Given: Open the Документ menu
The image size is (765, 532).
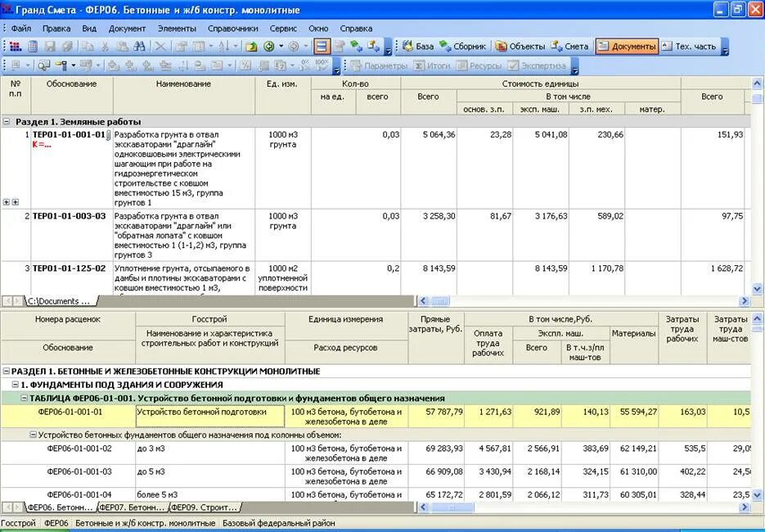Looking at the screenshot, I should tap(127, 29).
